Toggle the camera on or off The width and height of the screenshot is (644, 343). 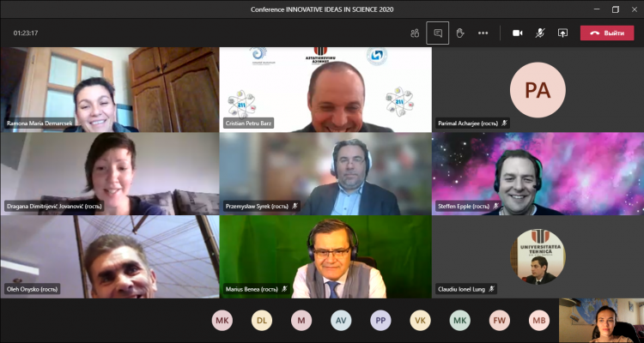pyautogui.click(x=518, y=33)
